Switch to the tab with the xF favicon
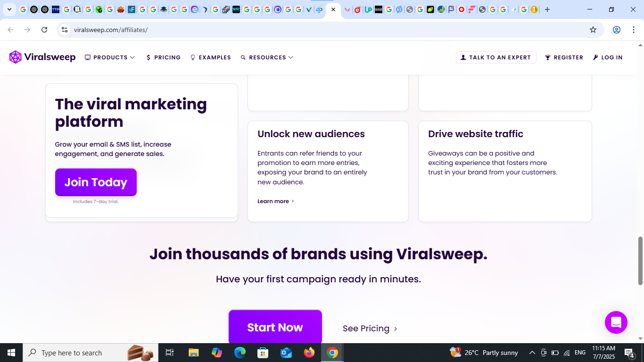 pos(132,9)
